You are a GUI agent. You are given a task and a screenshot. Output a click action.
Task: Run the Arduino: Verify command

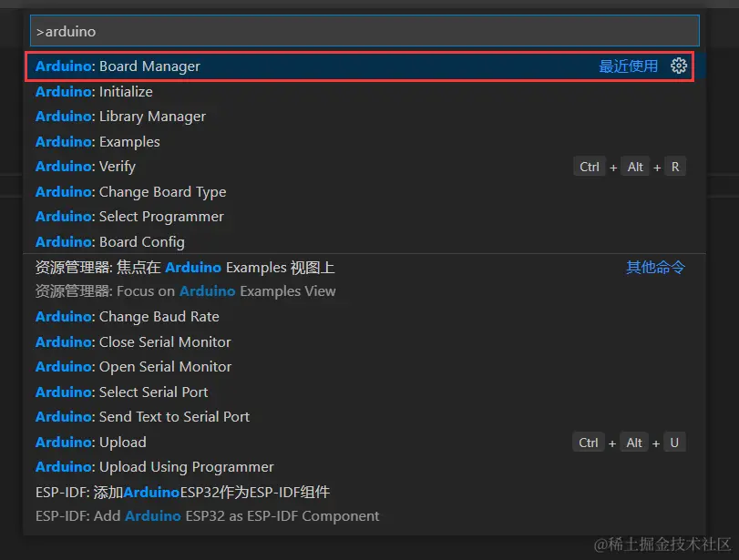pyautogui.click(x=364, y=167)
